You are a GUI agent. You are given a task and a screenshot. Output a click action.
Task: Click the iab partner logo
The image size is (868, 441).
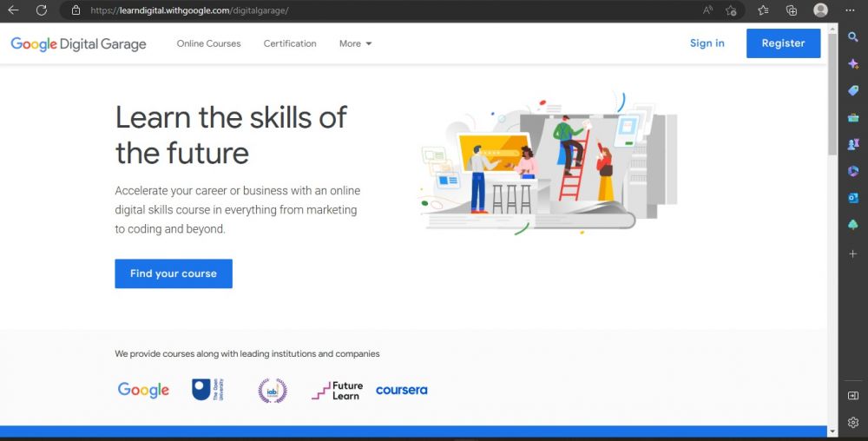pos(273,391)
